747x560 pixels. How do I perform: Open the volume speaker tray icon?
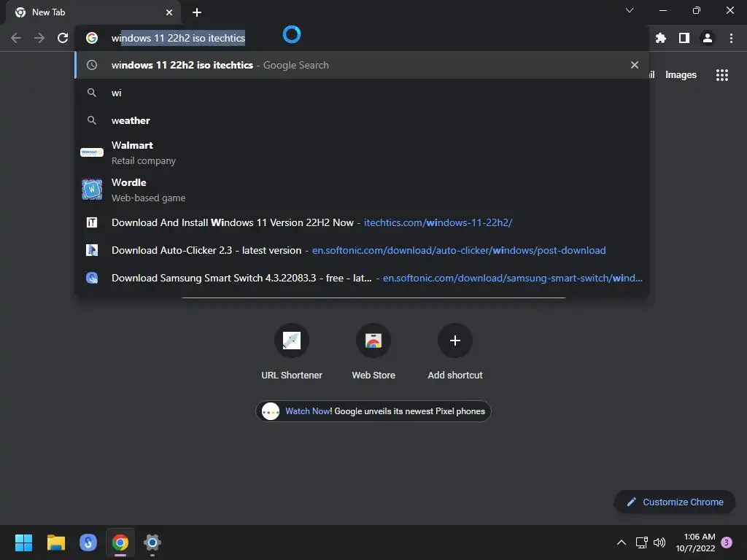tap(659, 542)
